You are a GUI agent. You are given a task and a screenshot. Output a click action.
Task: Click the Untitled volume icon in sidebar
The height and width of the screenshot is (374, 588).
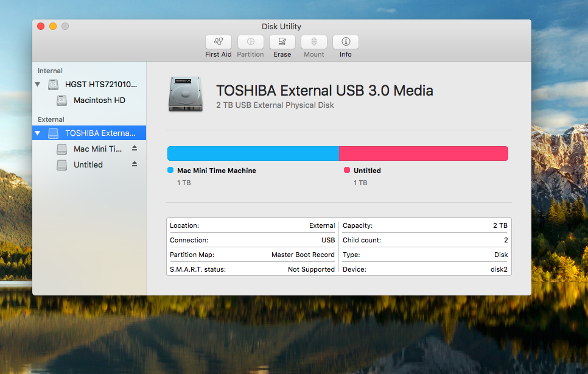62,165
